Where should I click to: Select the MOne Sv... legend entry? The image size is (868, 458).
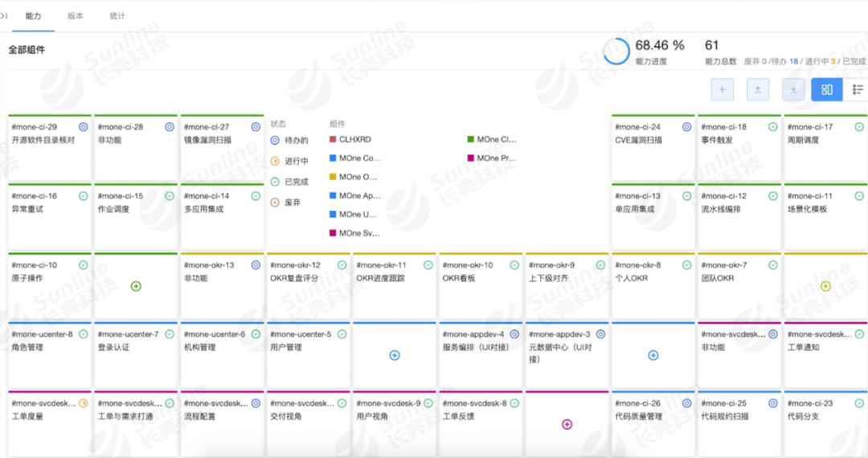355,234
